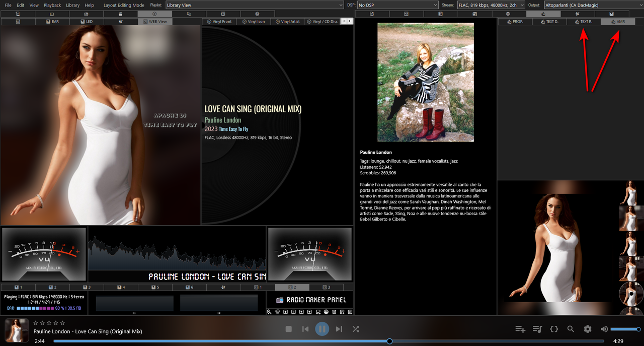Open the TEXT D. tab
644x346 pixels.
pos(549,22)
